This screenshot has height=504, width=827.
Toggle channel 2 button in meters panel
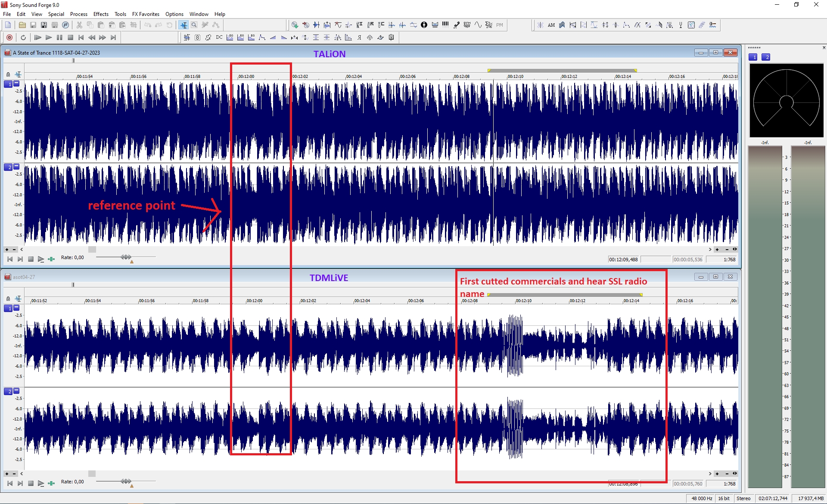point(766,57)
